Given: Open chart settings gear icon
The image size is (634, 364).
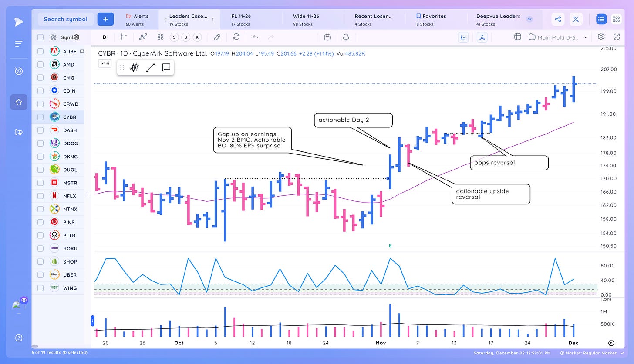Looking at the screenshot, I should pos(601,37).
